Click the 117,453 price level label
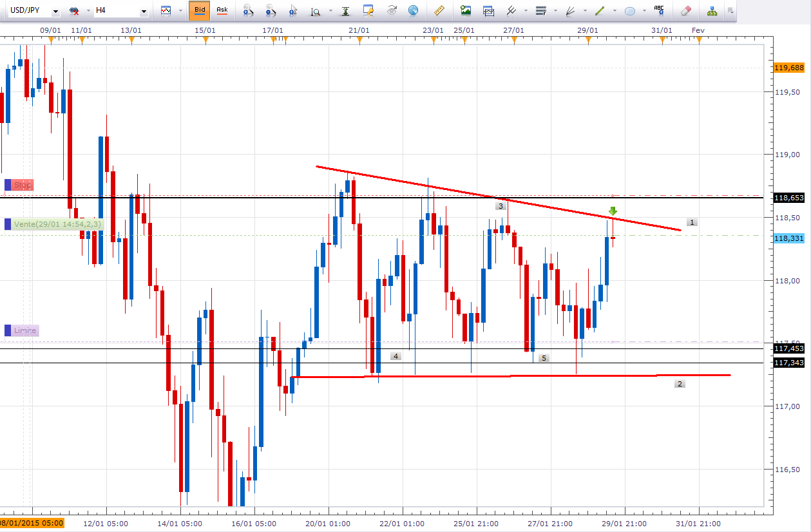The height and width of the screenshot is (532, 811). point(790,348)
